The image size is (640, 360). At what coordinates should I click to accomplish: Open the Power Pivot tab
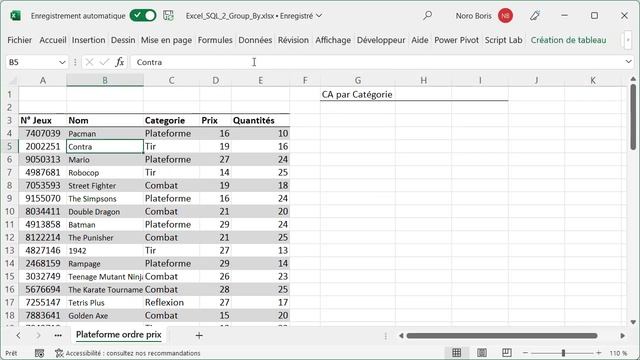pos(456,40)
